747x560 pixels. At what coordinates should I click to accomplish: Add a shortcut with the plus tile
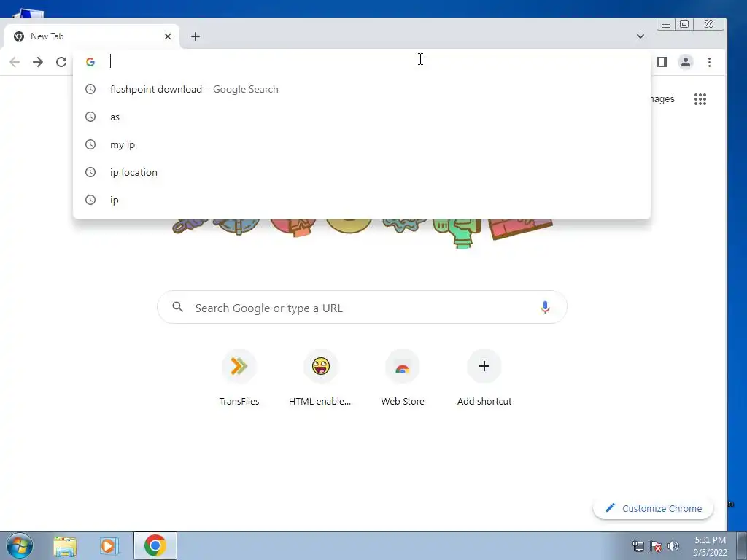pos(484,378)
